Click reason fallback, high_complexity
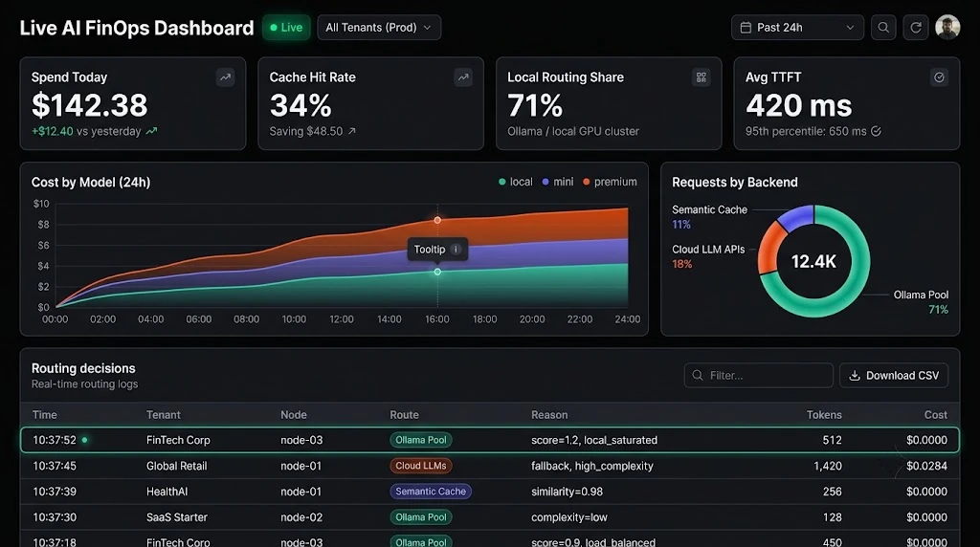Screen dimensions: 980x547 tap(591, 466)
